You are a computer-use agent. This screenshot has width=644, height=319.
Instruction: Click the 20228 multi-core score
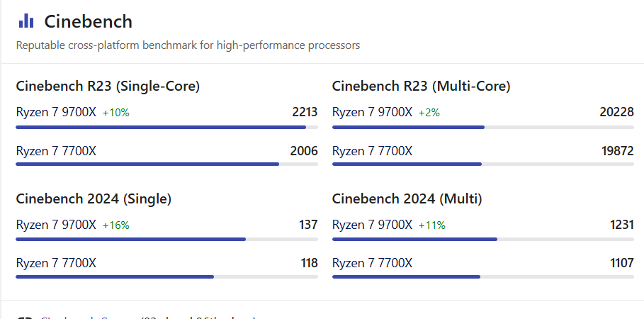616,112
